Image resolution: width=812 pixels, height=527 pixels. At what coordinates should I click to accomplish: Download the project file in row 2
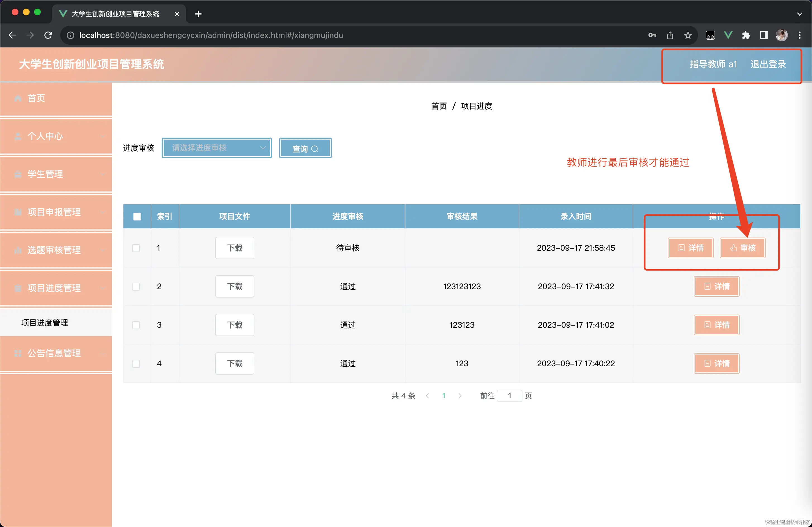pos(234,286)
